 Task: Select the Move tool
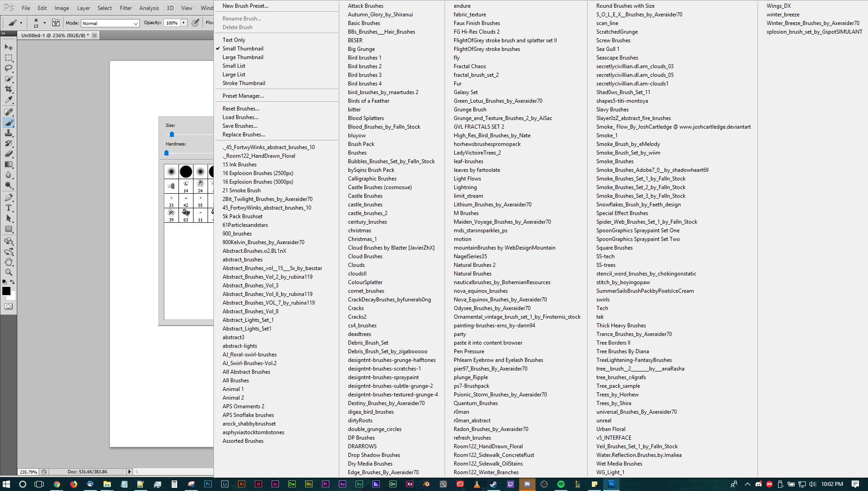pos(9,47)
